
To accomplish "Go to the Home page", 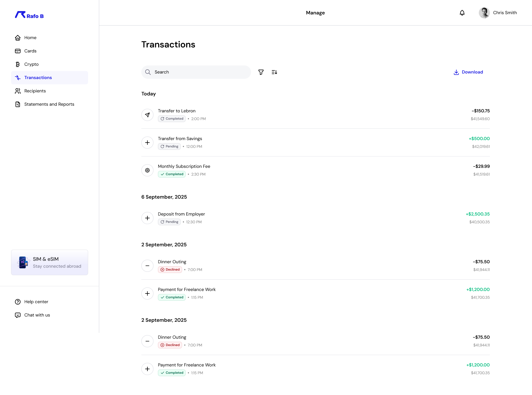I will coord(30,38).
